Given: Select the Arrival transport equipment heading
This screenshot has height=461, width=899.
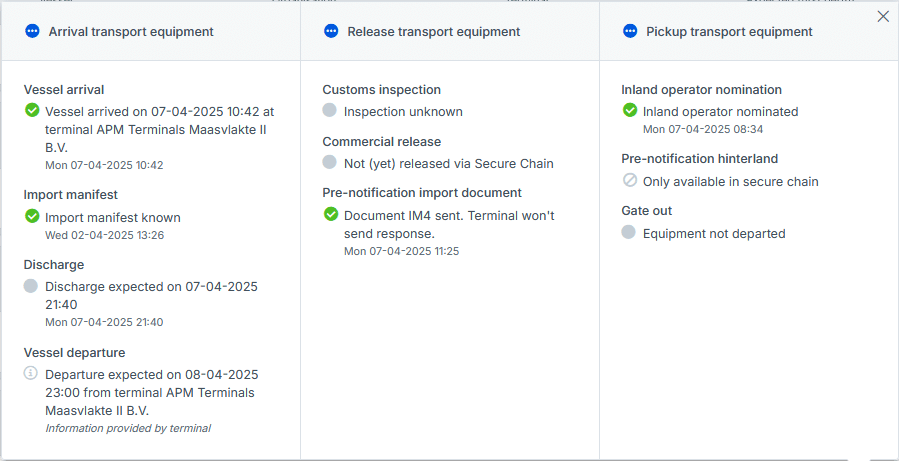Looking at the screenshot, I should (x=131, y=32).
